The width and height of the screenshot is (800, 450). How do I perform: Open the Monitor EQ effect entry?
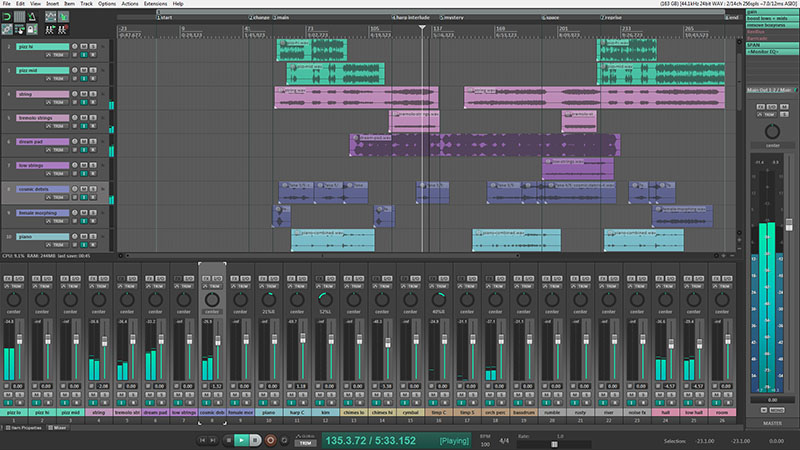(x=772, y=52)
